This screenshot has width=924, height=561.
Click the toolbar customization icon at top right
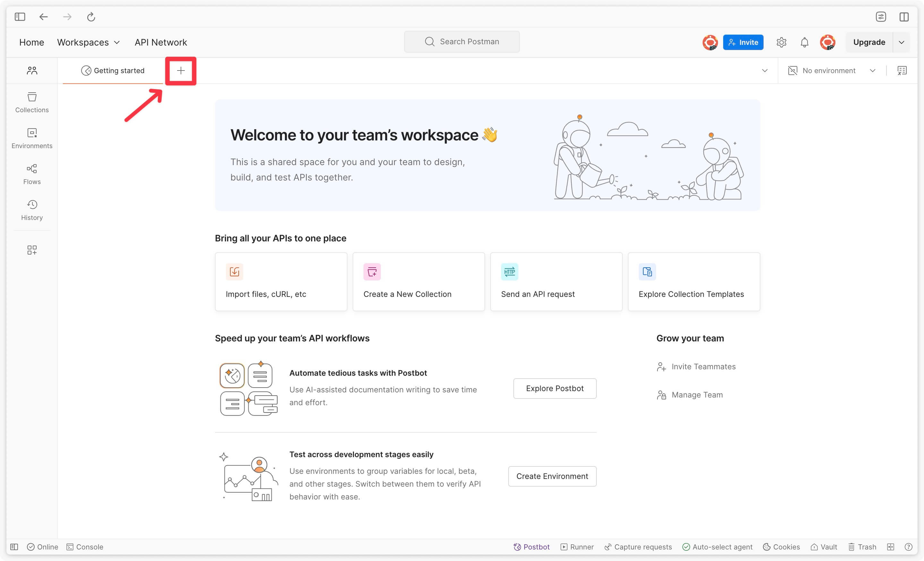[881, 17]
